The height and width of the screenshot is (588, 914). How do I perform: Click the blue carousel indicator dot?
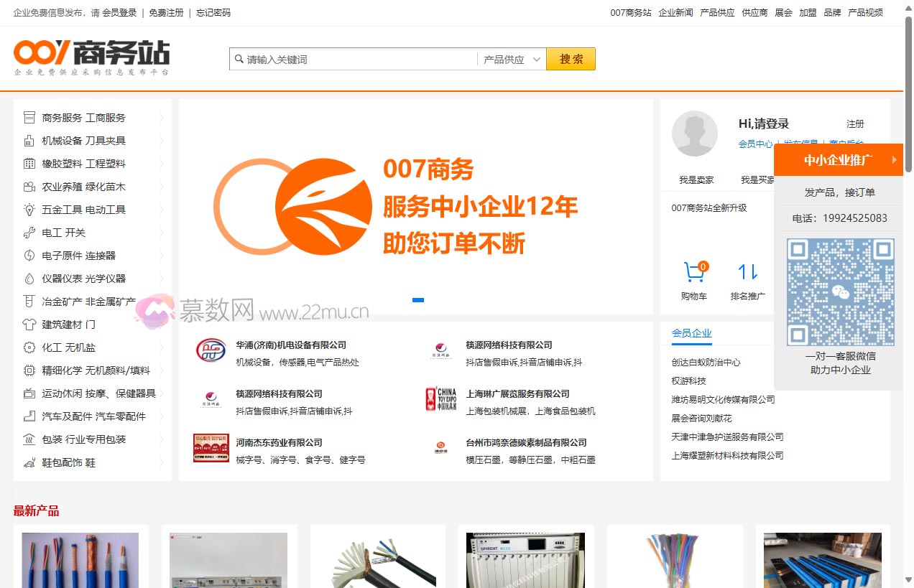point(418,300)
